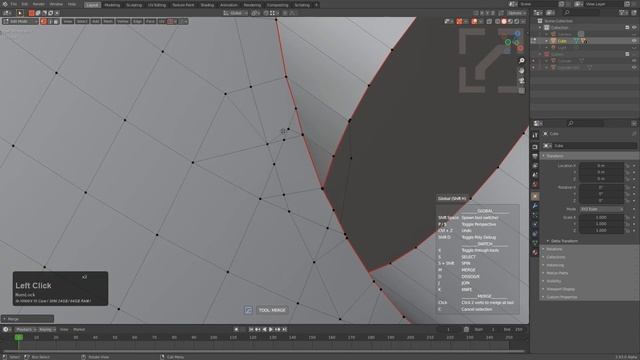The height and width of the screenshot is (360, 640).
Task: Switch to the Shading workspace tab
Action: click(207, 5)
